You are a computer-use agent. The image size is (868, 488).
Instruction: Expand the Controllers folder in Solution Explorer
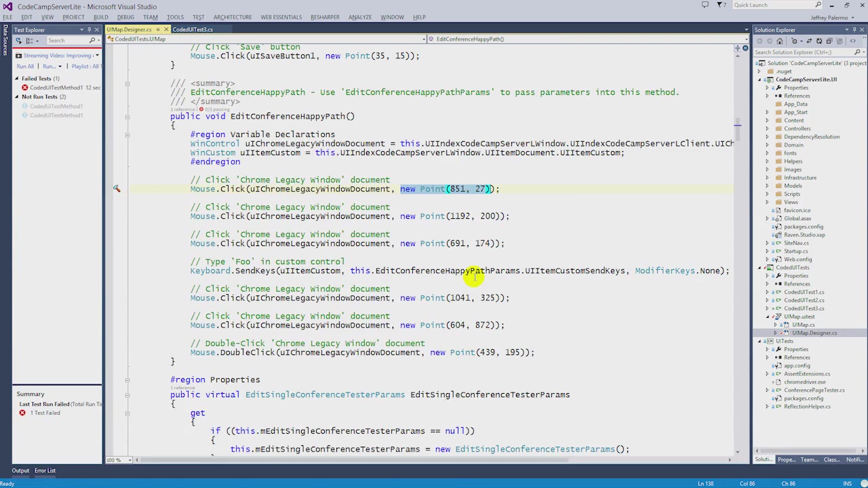point(768,129)
